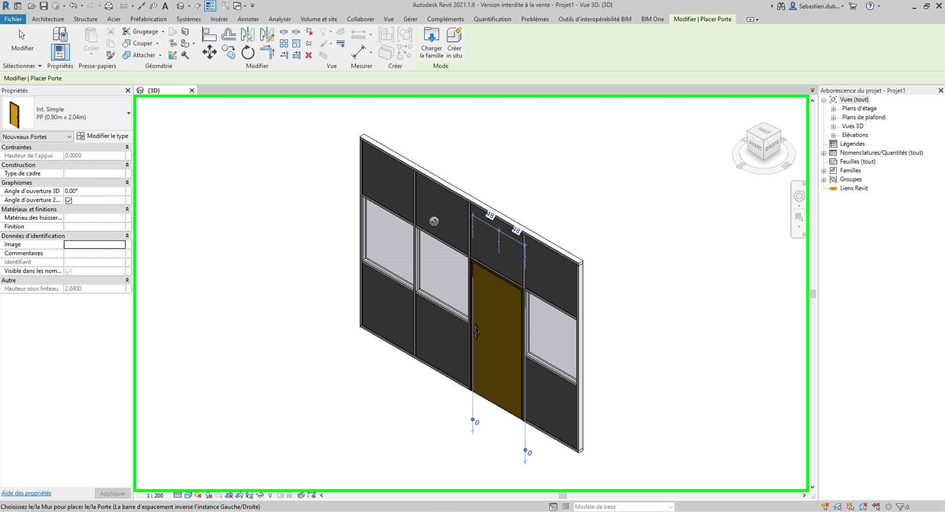The width and height of the screenshot is (945, 512).
Task: Expand the Familles node in project browser
Action: (825, 171)
